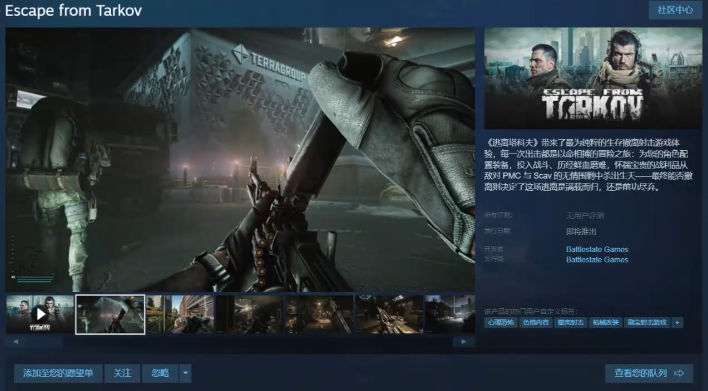Click the plus icon to add a tag
708x391 pixels.
pos(677,322)
